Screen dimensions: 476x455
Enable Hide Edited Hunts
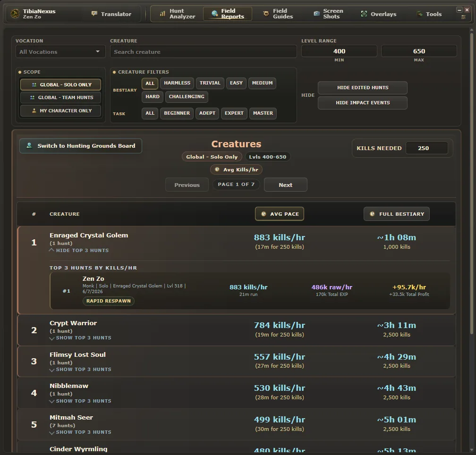(363, 88)
